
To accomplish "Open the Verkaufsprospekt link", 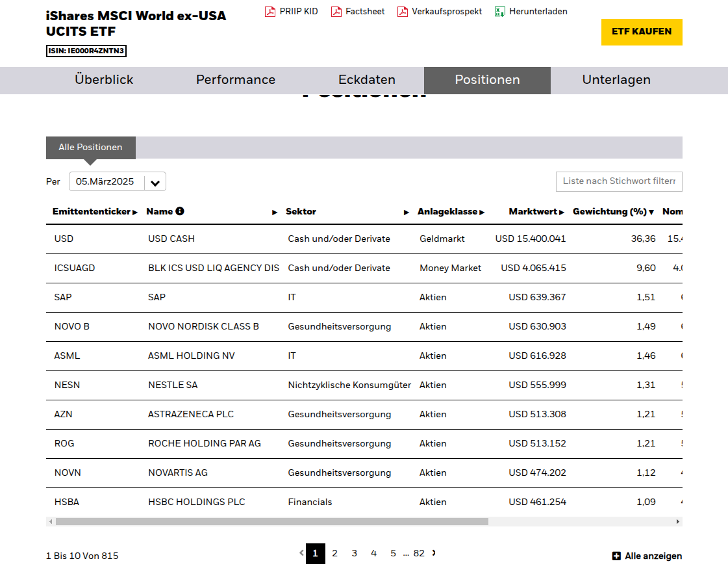I will click(x=447, y=12).
